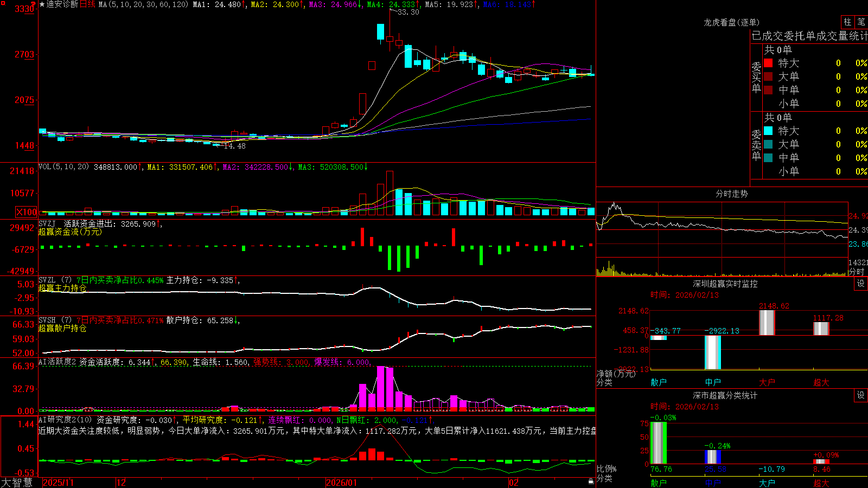Click the 深市超赢分类统计 panel title
The height and width of the screenshot is (488, 868).
(x=725, y=395)
